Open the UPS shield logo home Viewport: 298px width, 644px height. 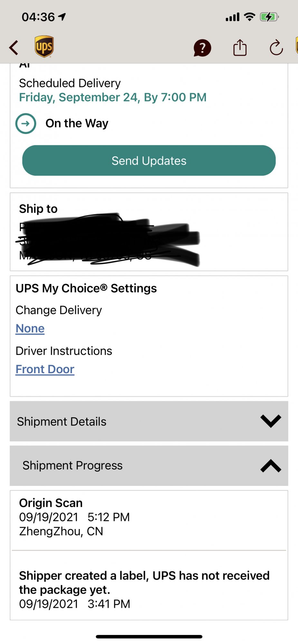[x=44, y=47]
